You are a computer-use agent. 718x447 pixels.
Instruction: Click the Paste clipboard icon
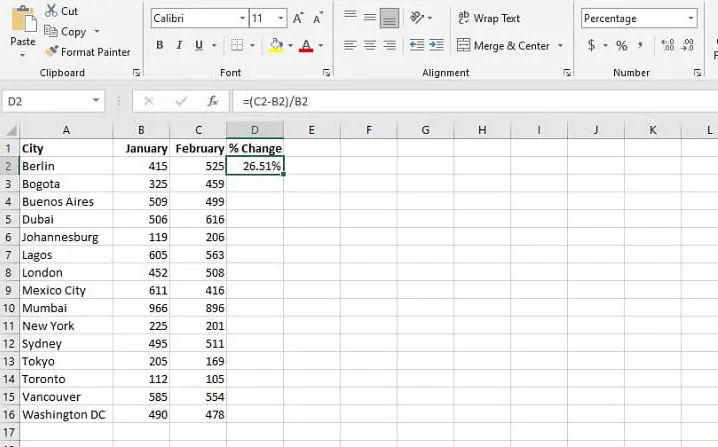[x=23, y=20]
